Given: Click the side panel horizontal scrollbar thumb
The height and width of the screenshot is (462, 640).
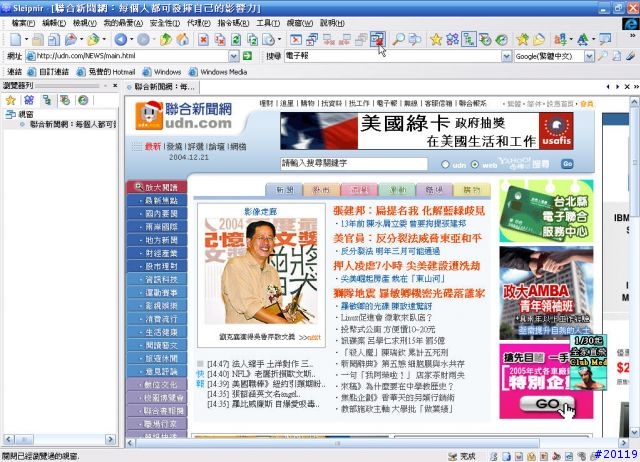Looking at the screenshot, I should 24,440.
